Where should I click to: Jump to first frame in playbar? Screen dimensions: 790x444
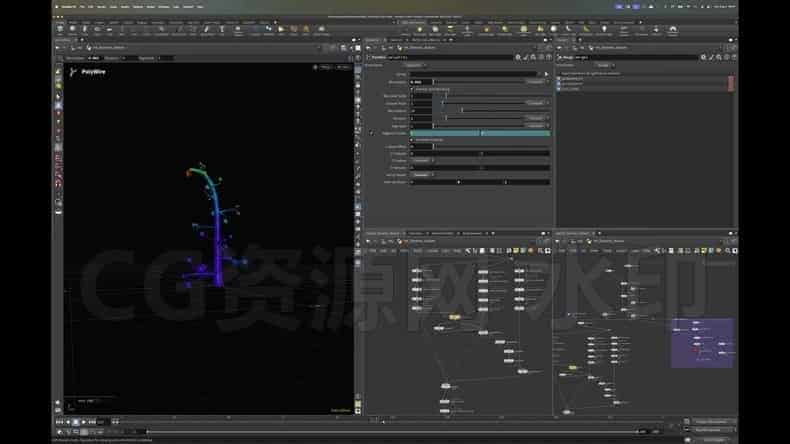tap(59, 422)
